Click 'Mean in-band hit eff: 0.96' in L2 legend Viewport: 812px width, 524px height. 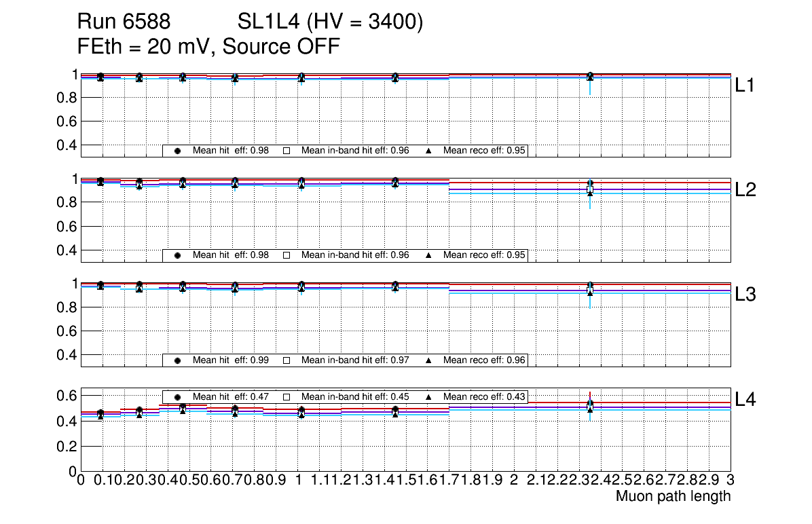pos(355,255)
